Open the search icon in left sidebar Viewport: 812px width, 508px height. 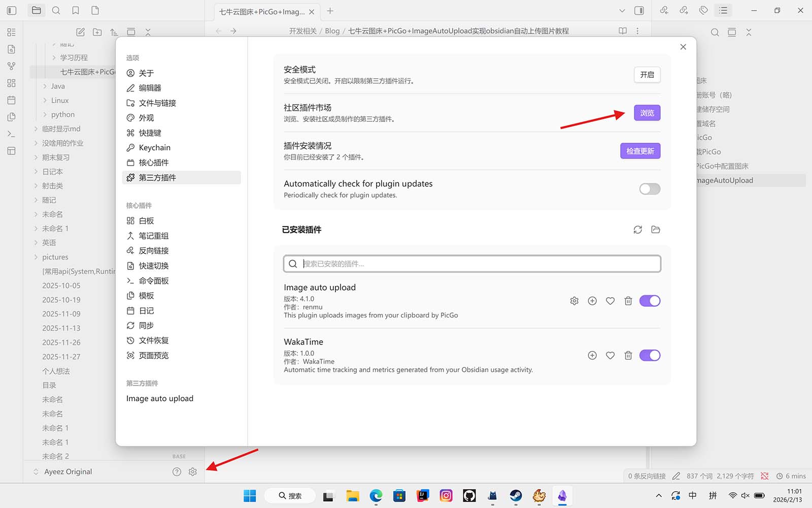(56, 11)
